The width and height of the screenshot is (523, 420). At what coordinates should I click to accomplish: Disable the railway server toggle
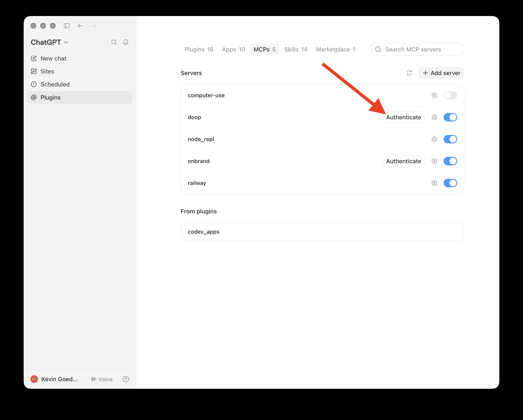pyautogui.click(x=450, y=183)
